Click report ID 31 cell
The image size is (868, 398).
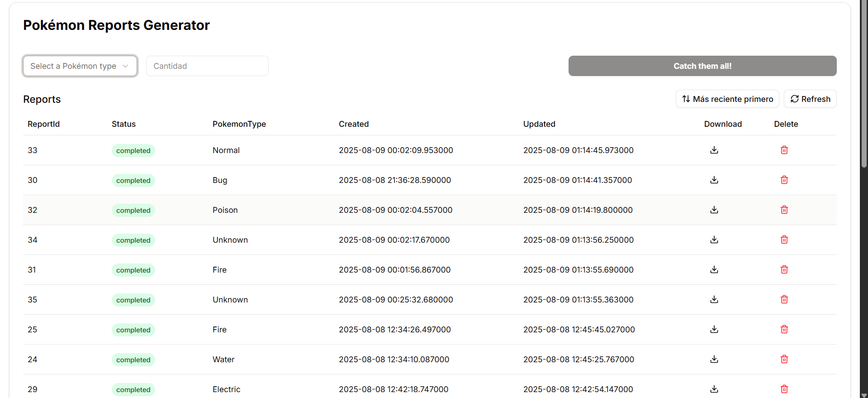coord(32,270)
